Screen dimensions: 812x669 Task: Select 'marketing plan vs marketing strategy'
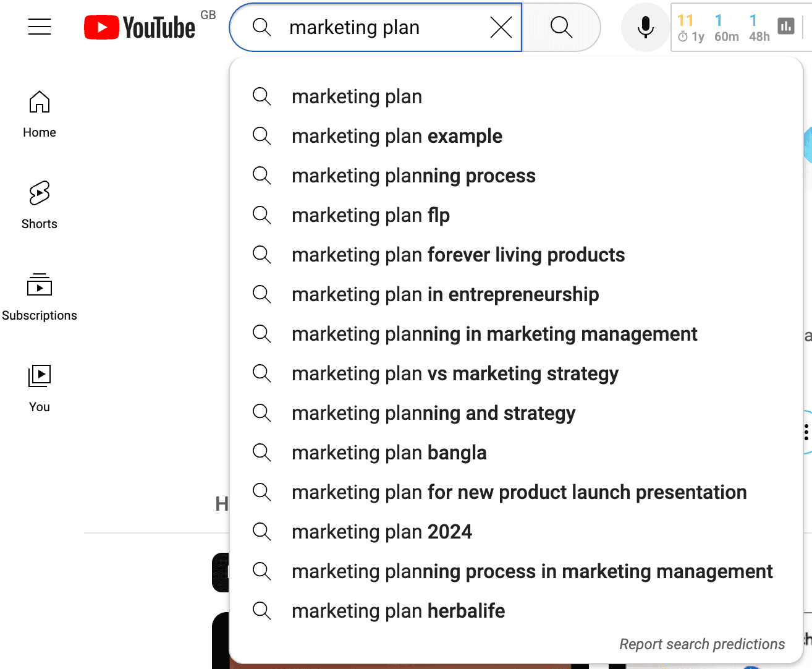[x=455, y=373]
